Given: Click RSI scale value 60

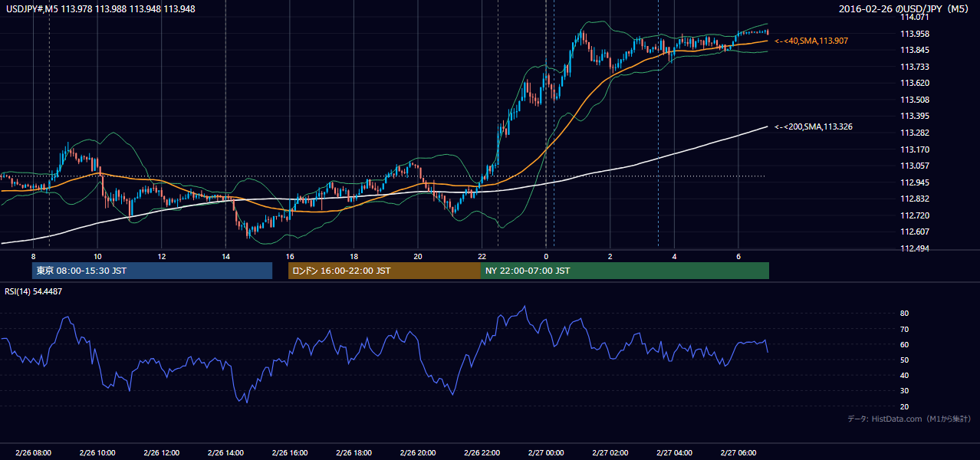Looking at the screenshot, I should coord(905,344).
